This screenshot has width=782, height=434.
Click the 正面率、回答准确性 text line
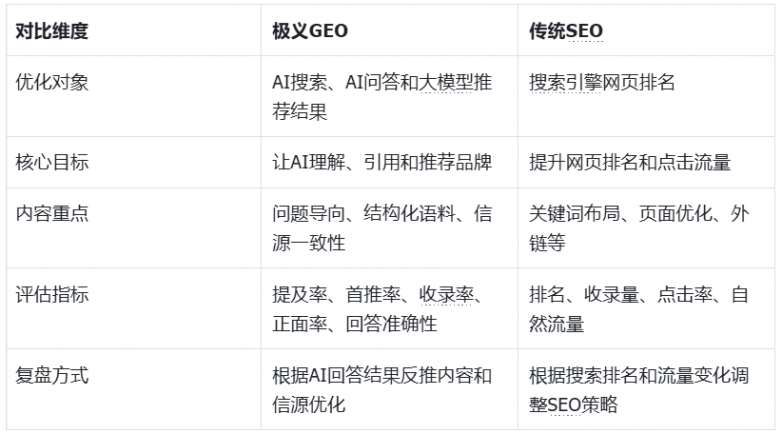(355, 324)
